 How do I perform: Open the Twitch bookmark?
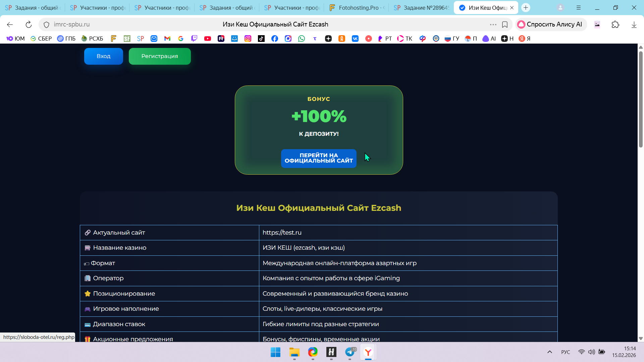point(194,39)
